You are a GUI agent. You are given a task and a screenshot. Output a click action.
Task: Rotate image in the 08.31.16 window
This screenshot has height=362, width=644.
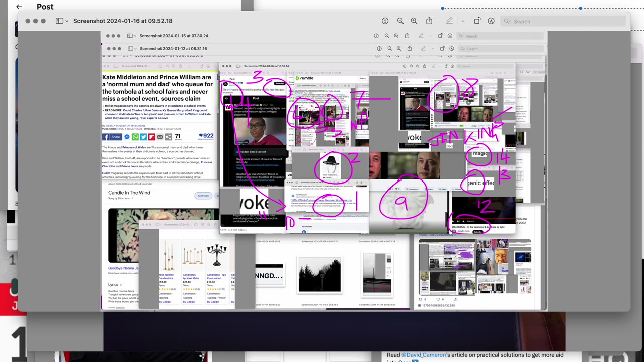tap(442, 49)
